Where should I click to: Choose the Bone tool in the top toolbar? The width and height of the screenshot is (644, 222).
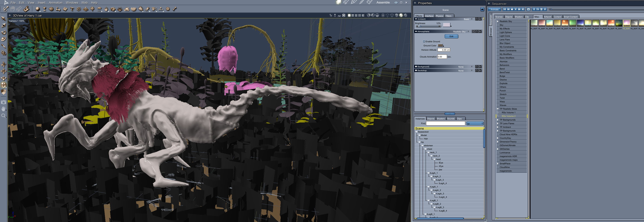(x=175, y=9)
